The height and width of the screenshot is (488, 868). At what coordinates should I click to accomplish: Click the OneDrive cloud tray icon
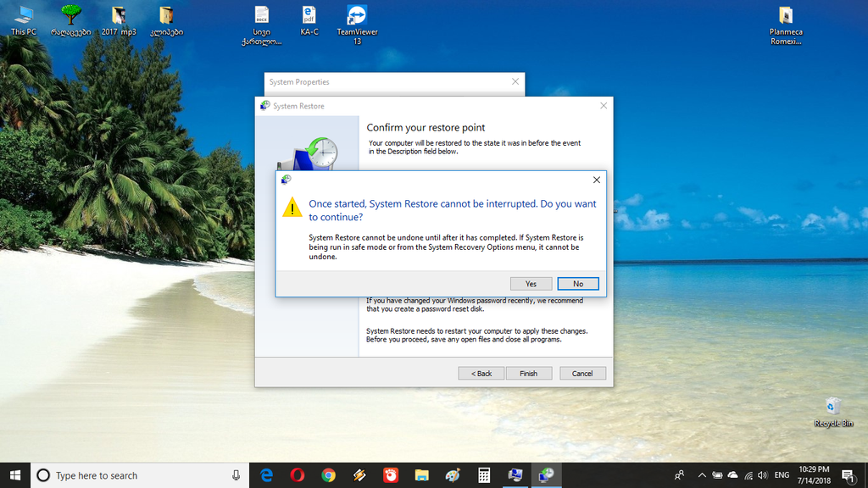click(x=732, y=475)
